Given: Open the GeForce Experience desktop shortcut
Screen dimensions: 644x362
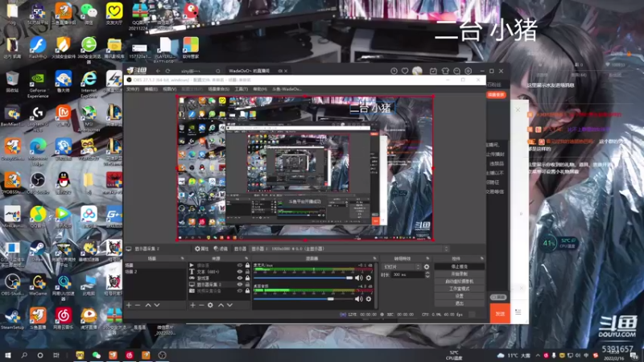Looking at the screenshot, I should coord(37,84).
